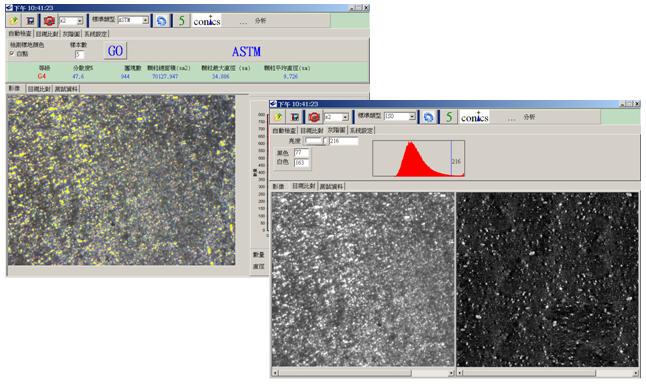Click the blue ASTM heading text
The height and width of the screenshot is (385, 646).
click(x=246, y=52)
